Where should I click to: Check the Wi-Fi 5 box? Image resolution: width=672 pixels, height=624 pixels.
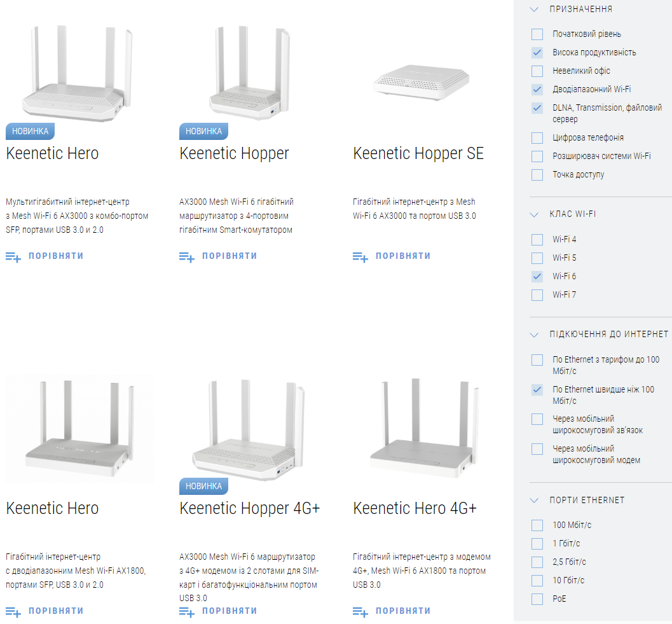537,258
